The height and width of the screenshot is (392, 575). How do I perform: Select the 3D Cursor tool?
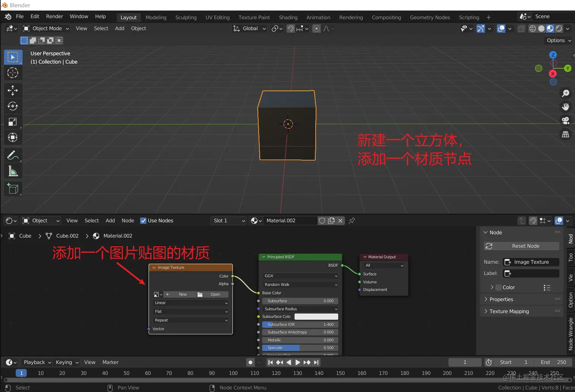tap(13, 73)
